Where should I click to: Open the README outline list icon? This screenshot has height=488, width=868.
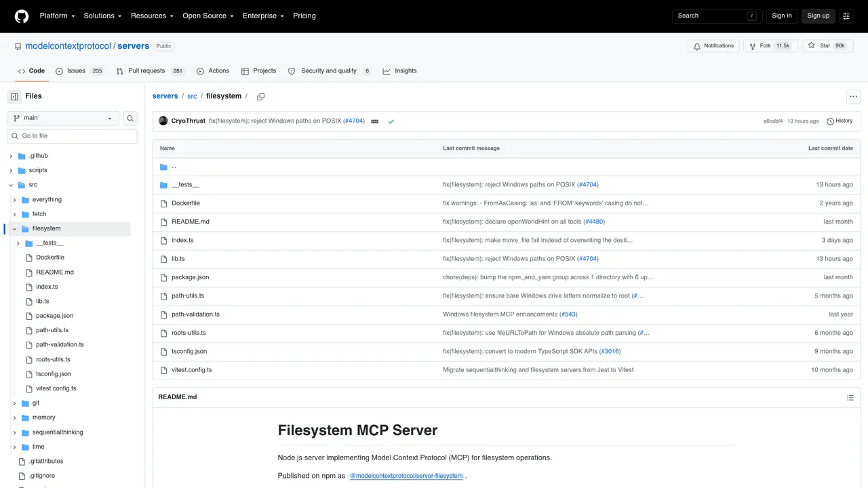coord(850,397)
